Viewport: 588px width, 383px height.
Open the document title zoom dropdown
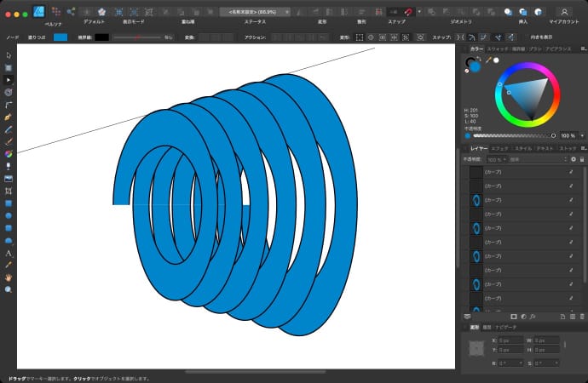(x=254, y=12)
